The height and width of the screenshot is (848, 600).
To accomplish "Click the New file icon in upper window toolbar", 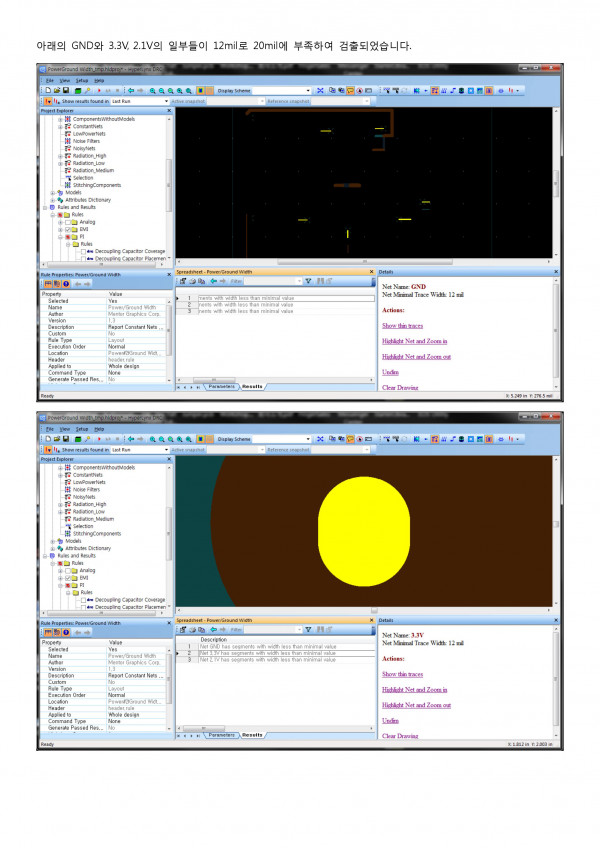I will [46, 90].
